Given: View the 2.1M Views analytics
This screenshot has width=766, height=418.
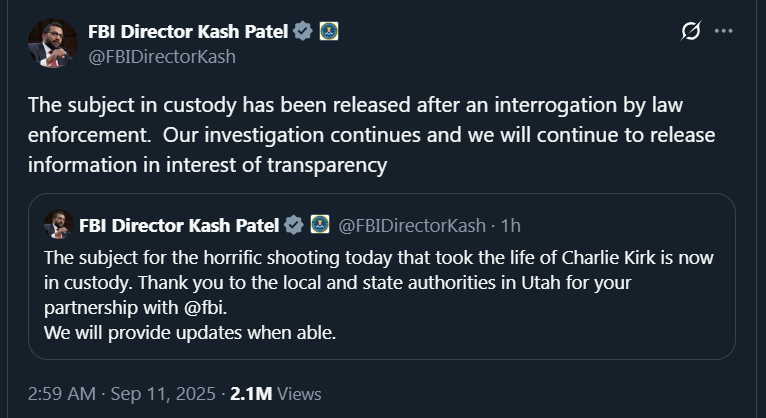Looking at the screenshot, I should tap(276, 393).
